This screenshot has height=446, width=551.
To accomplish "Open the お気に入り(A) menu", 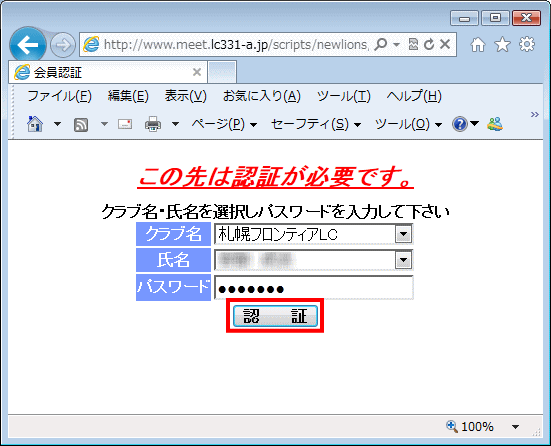I will [262, 96].
